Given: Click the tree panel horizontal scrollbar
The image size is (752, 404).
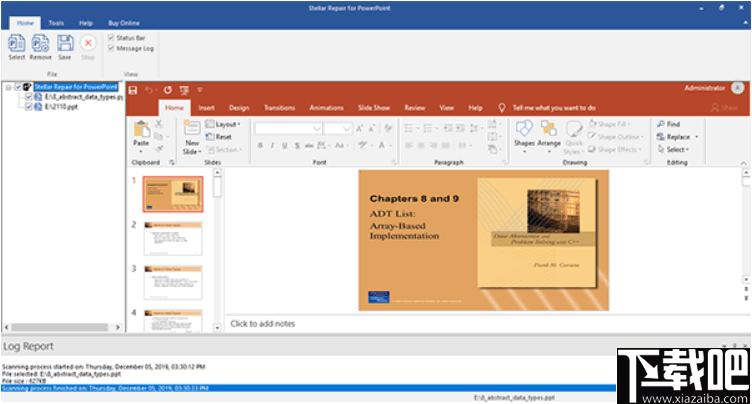Looking at the screenshot, I should pos(60,327).
